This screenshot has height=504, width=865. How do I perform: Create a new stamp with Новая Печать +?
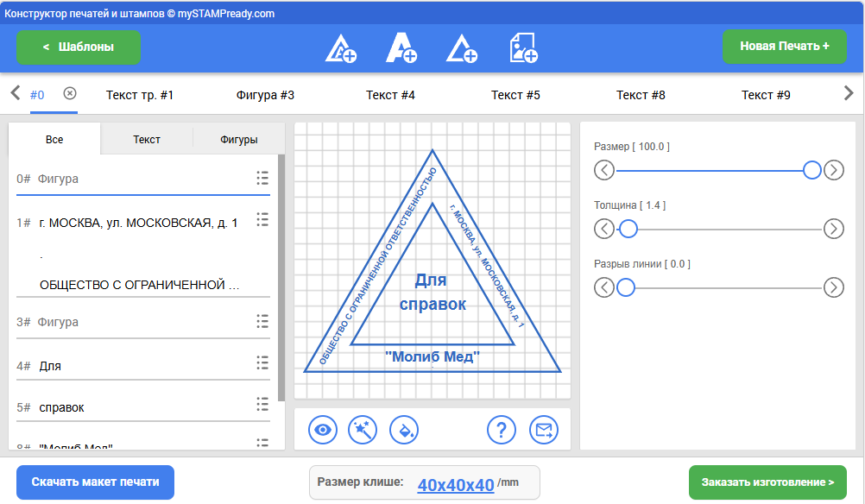tap(785, 47)
